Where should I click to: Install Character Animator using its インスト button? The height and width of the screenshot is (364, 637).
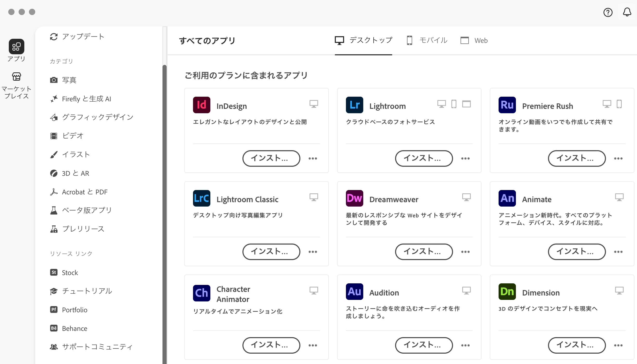pos(271,345)
